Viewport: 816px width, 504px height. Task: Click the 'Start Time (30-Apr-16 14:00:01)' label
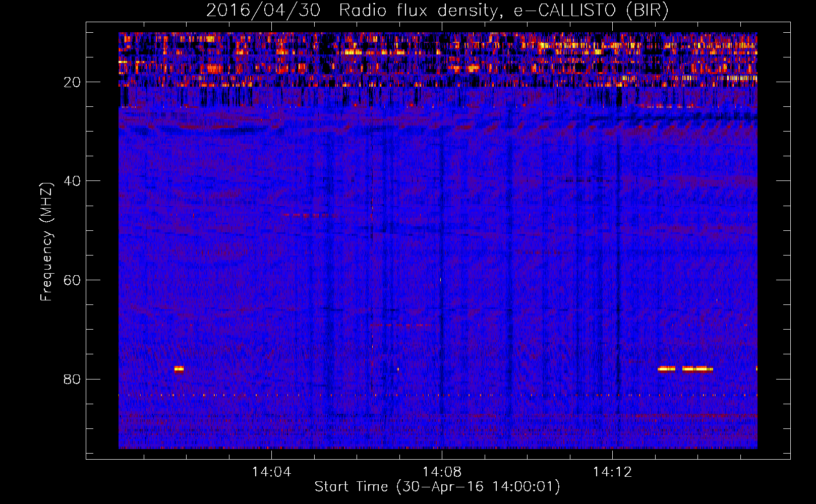(437, 487)
